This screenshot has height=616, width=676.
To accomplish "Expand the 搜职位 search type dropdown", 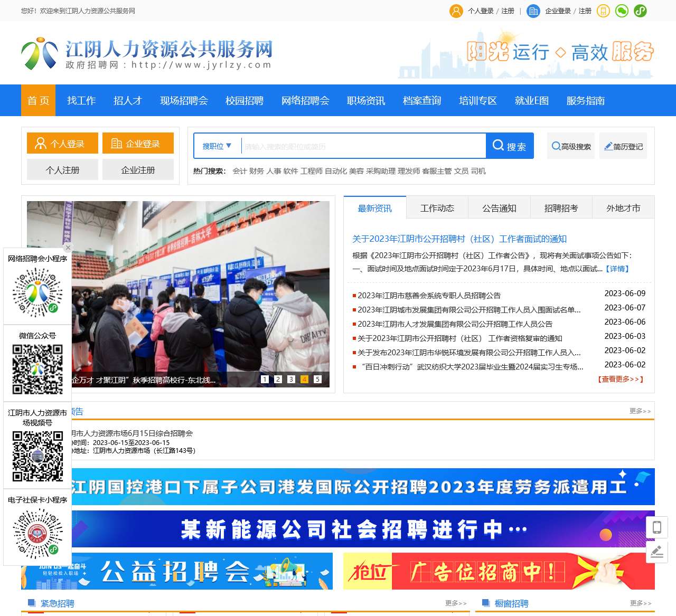I will [x=217, y=146].
